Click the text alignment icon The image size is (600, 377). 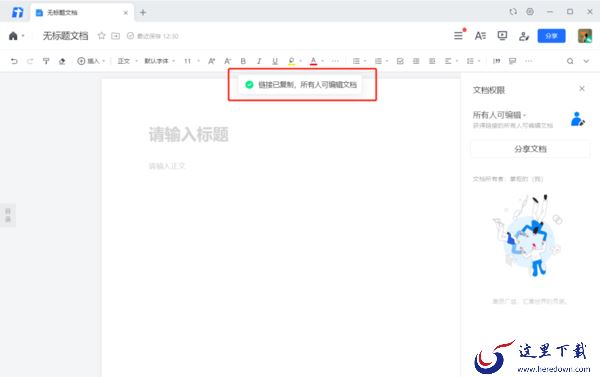[448, 61]
